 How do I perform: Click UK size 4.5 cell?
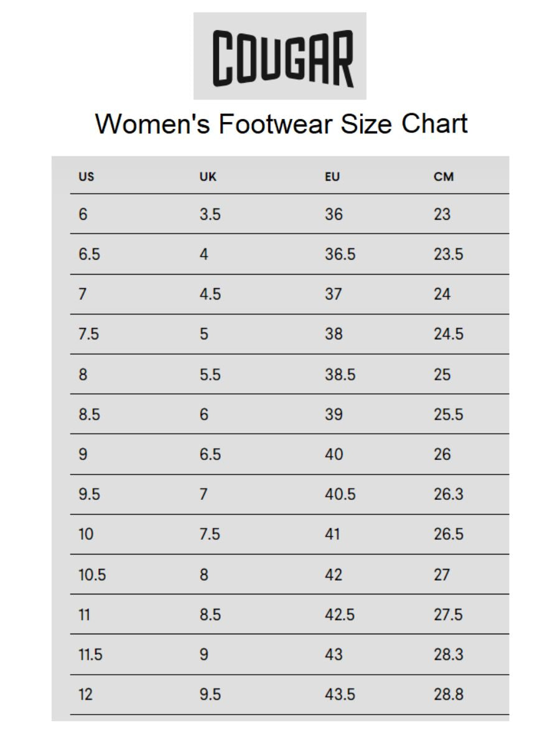(210, 294)
